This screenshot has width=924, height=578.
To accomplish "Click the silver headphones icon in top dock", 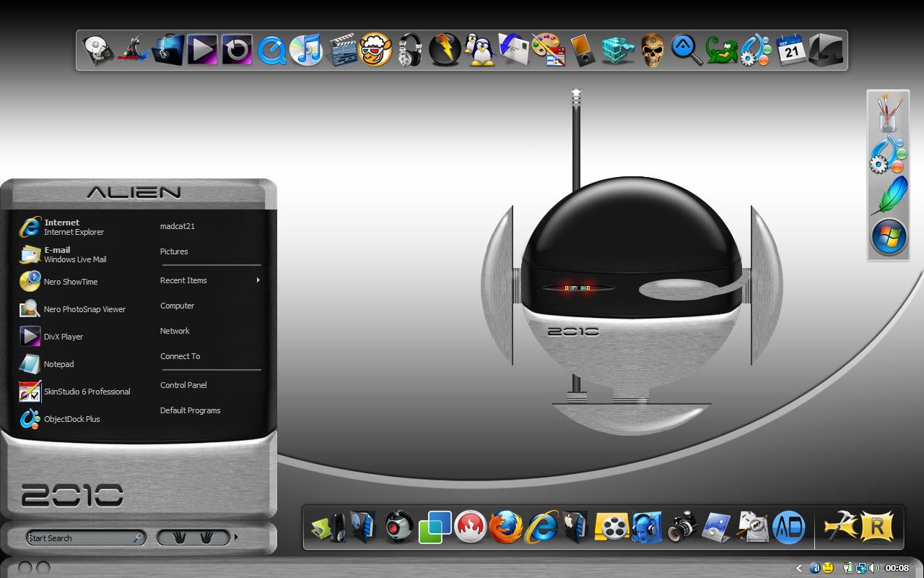I will [x=410, y=51].
